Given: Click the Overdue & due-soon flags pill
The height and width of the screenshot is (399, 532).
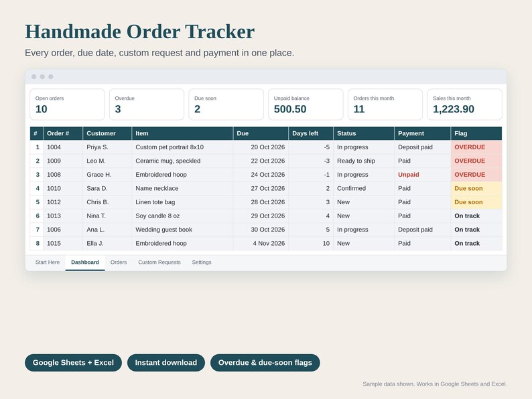Looking at the screenshot, I should [265, 363].
